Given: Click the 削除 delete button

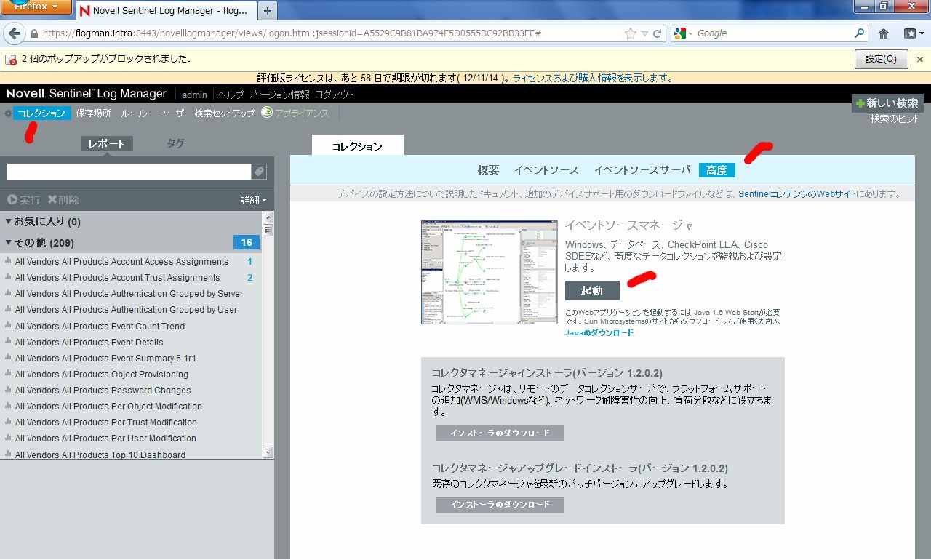Looking at the screenshot, I should pyautogui.click(x=63, y=200).
